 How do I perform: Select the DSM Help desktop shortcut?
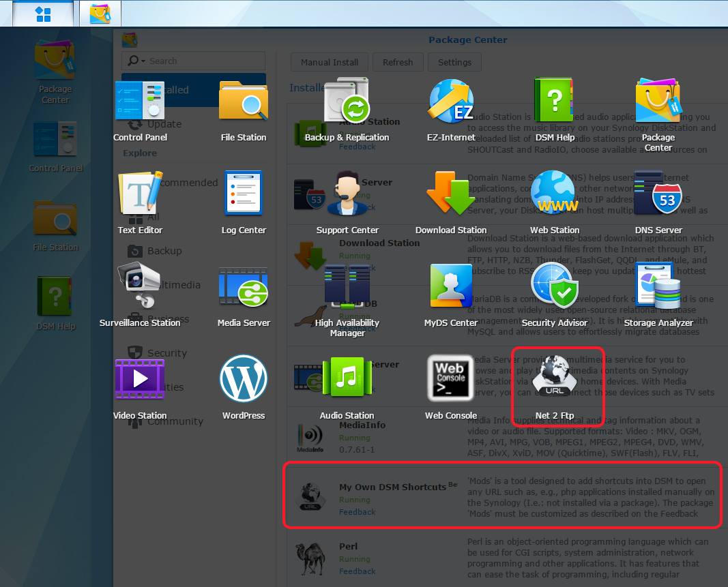tap(56, 303)
